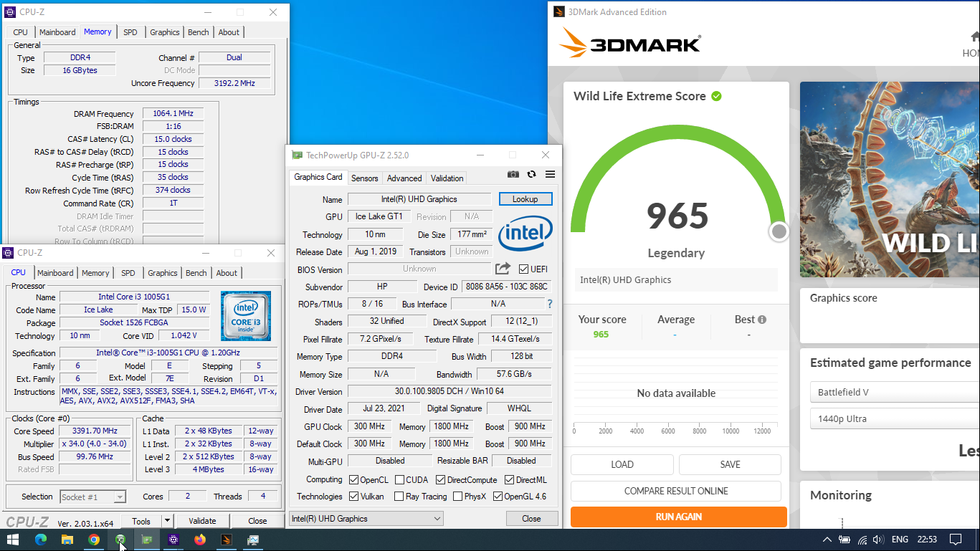The height and width of the screenshot is (551, 980).
Task: Click the Best score info icon
Action: point(762,320)
